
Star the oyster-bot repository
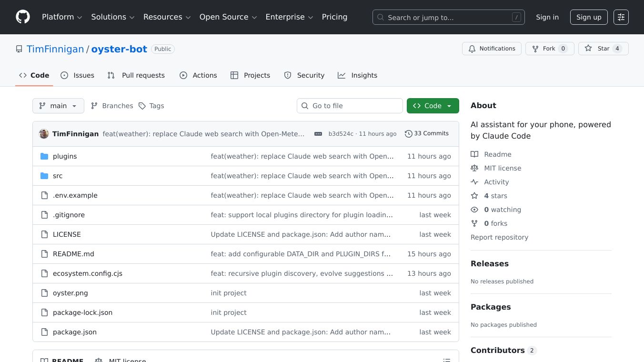[x=603, y=49]
